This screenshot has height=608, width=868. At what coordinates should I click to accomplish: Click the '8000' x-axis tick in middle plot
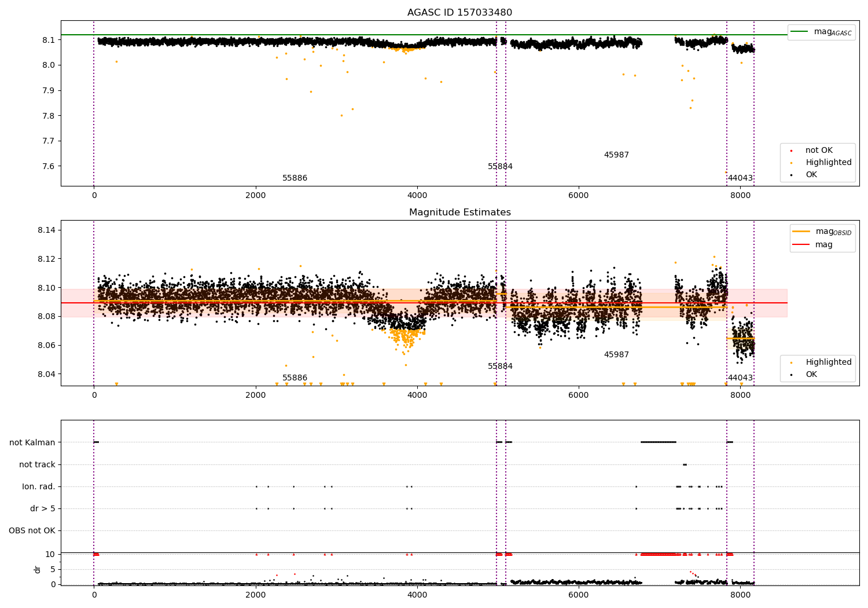click(x=741, y=395)
